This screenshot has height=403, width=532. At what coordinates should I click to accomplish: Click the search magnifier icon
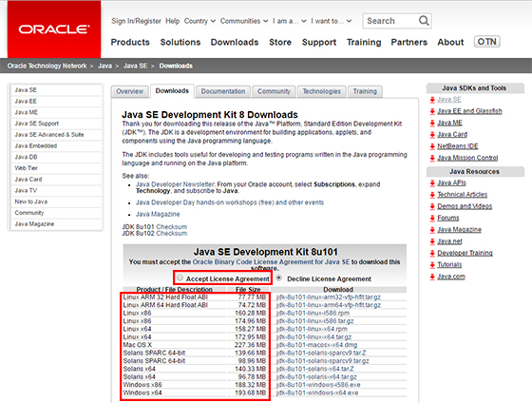tap(424, 21)
